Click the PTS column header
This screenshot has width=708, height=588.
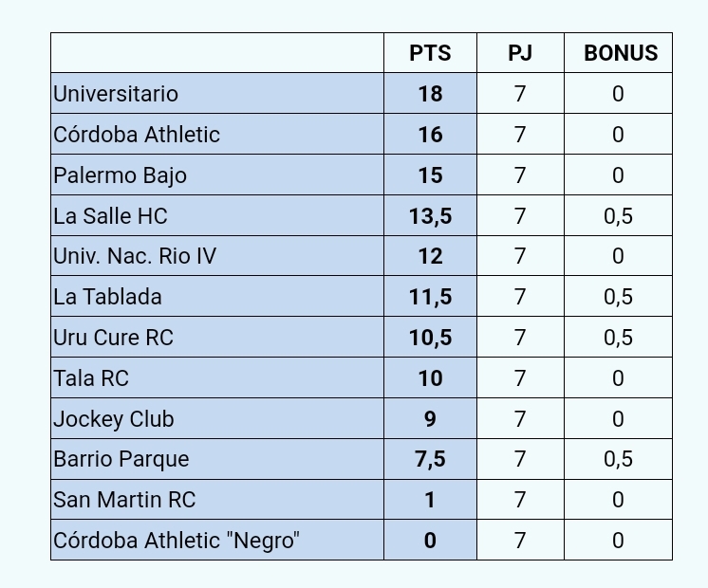pos(430,53)
